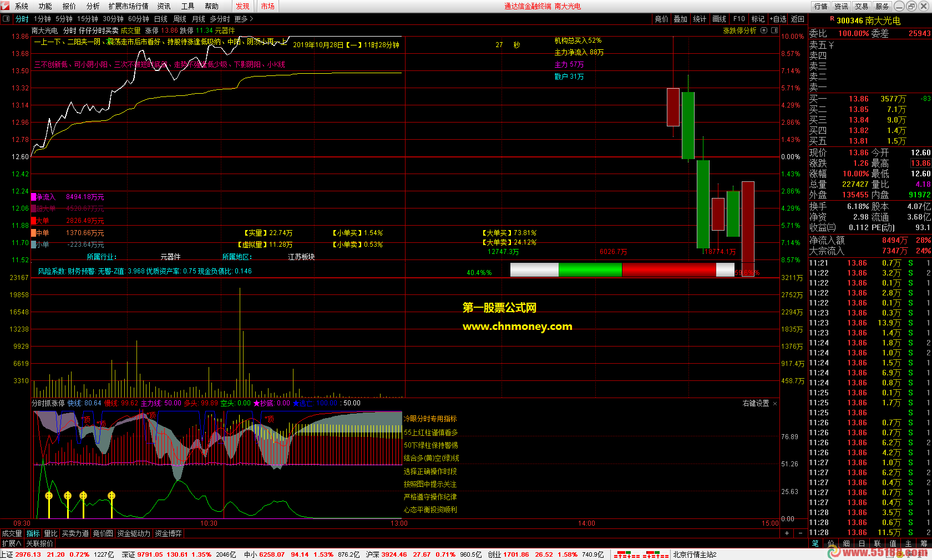This screenshot has height=560, width=932.
Task: Switch to the 资金驱动力 bottom tab
Action: 134,533
